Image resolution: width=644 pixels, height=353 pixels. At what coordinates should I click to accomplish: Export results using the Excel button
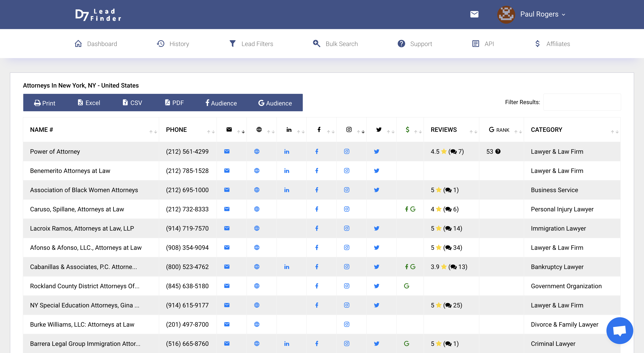coord(89,103)
